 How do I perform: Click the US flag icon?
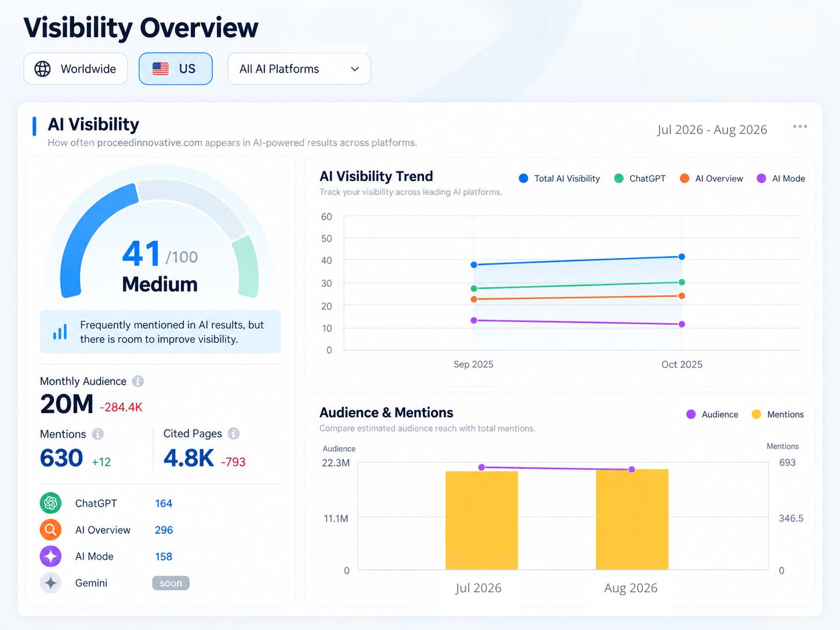pos(161,68)
